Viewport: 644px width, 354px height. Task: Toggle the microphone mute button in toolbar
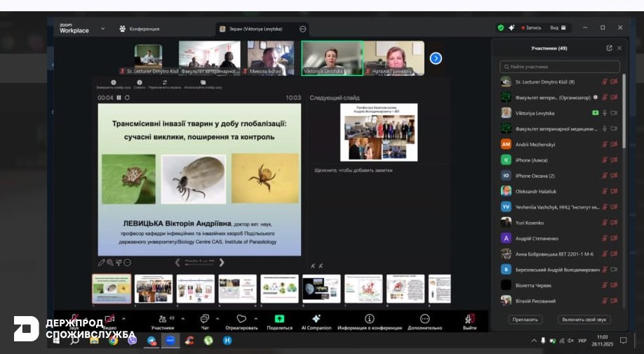tap(74, 319)
